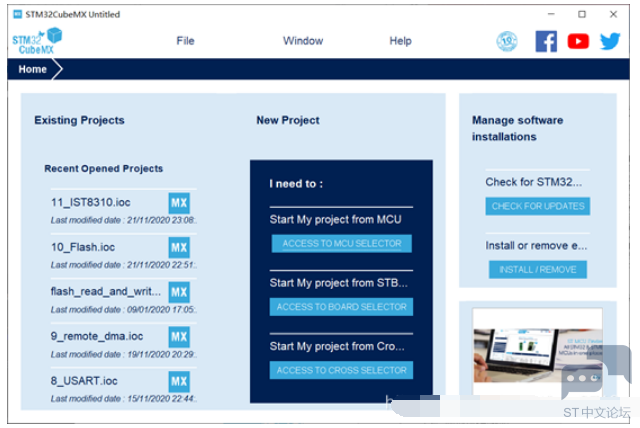Open the Twitter icon
Screen dimensions: 640x428
[610, 41]
